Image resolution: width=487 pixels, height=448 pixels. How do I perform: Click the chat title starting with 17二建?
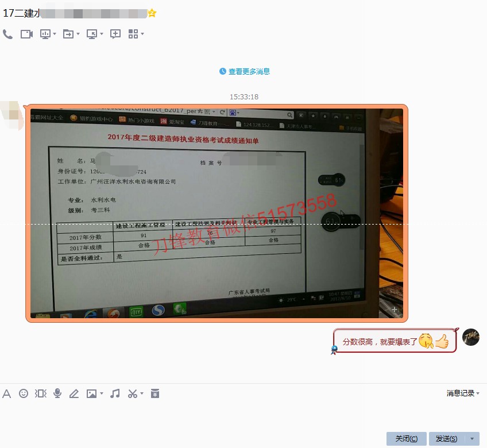(x=75, y=13)
